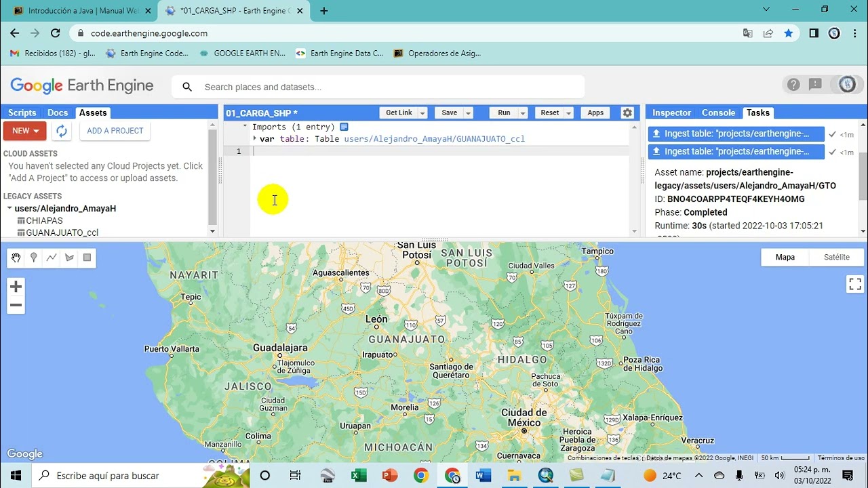Bookmark this page with the star
This screenshot has width=868, height=488.
(x=789, y=33)
